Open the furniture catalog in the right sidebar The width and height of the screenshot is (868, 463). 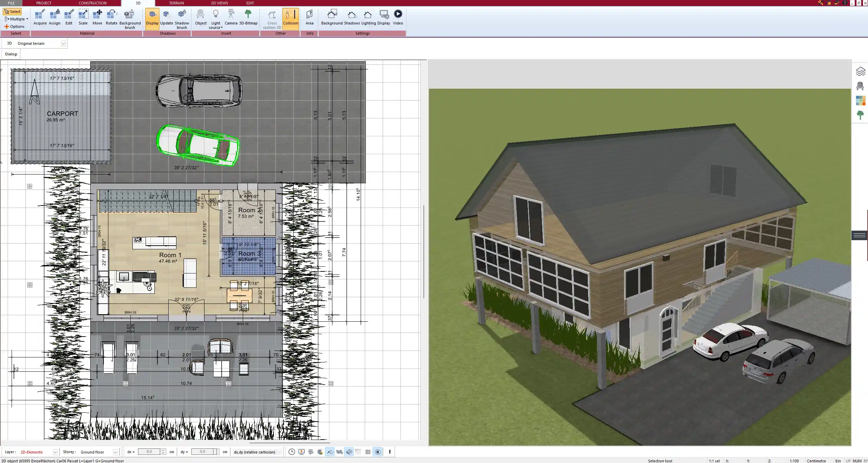tap(861, 86)
